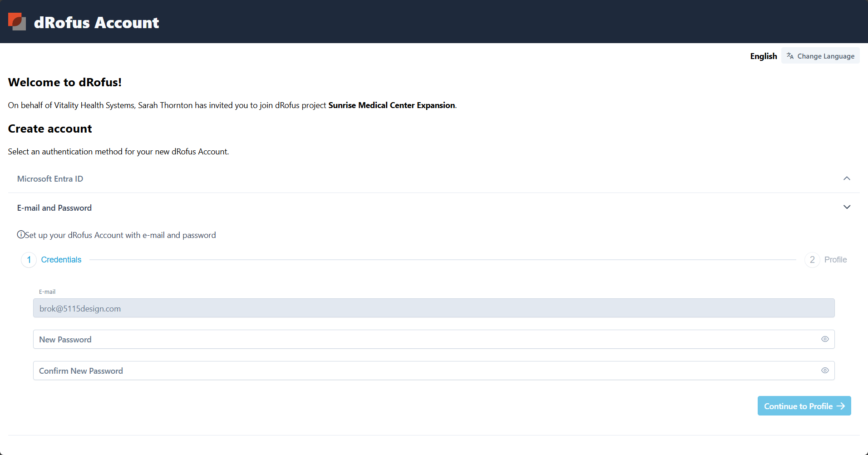This screenshot has width=868, height=455.
Task: Click the dRofus Account header title
Action: 96,22
